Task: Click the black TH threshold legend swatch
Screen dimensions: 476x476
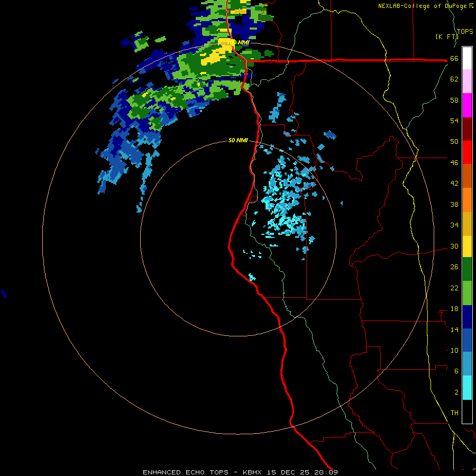Action: [467, 411]
